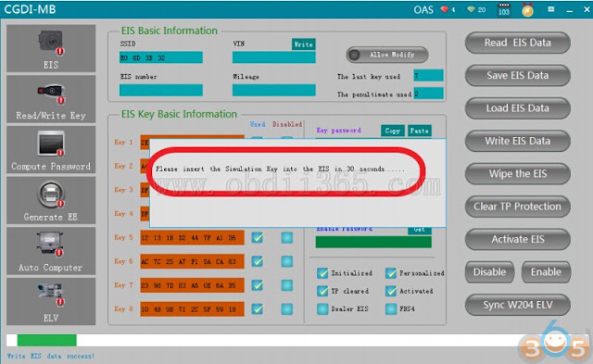Click the penultimate used field
Image resolution: width=593 pixels, height=364 pixels.
coord(428,94)
